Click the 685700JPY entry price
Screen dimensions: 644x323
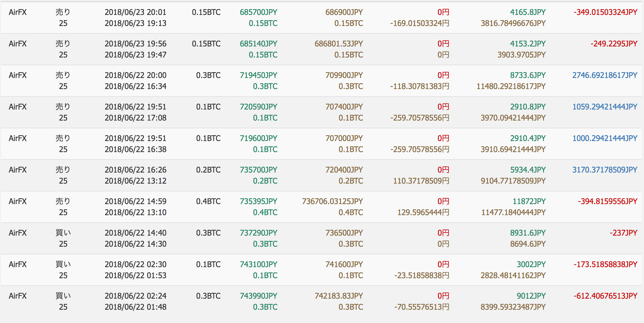pyautogui.click(x=258, y=12)
